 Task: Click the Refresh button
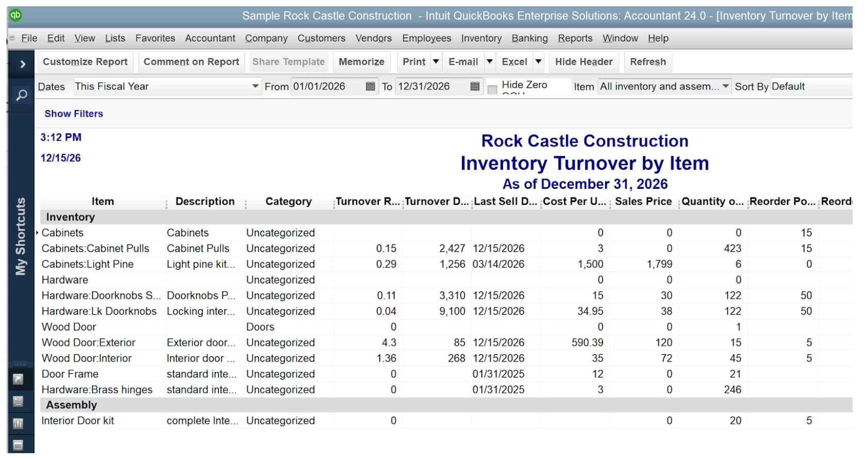point(648,61)
